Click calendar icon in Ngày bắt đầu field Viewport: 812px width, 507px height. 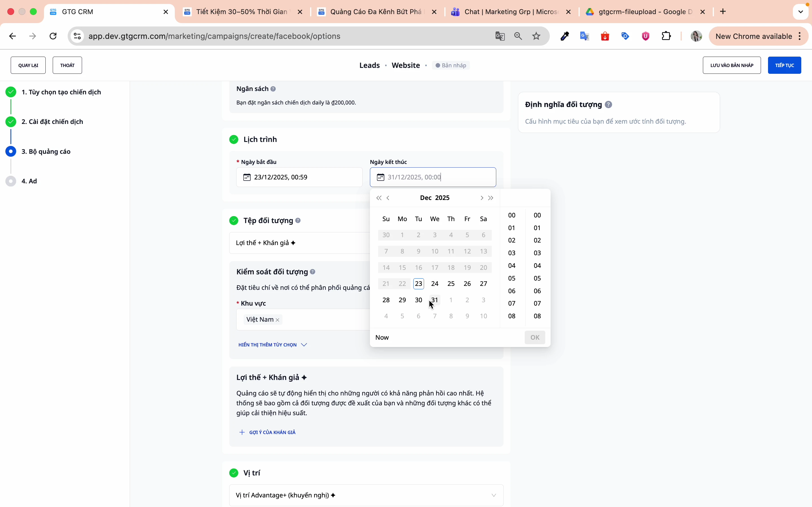click(247, 177)
